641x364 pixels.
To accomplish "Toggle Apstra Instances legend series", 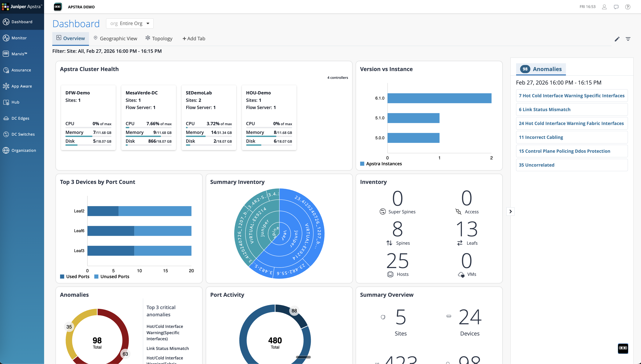I will pos(381,164).
